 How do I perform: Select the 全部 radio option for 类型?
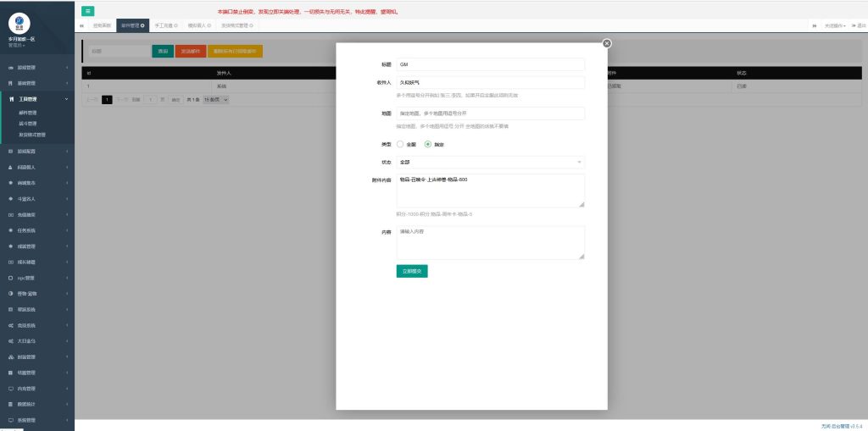tap(401, 144)
